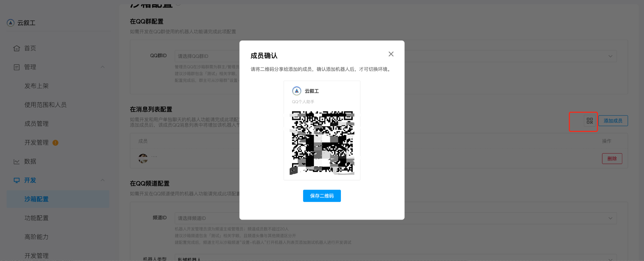Open 高阶能力 in the sidebar
644x261 pixels.
tap(37, 237)
